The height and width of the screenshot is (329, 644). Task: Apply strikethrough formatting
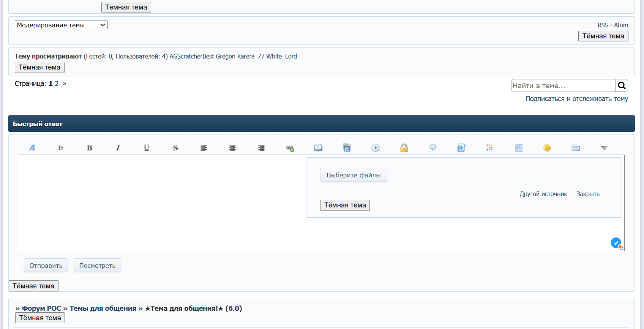(x=175, y=148)
